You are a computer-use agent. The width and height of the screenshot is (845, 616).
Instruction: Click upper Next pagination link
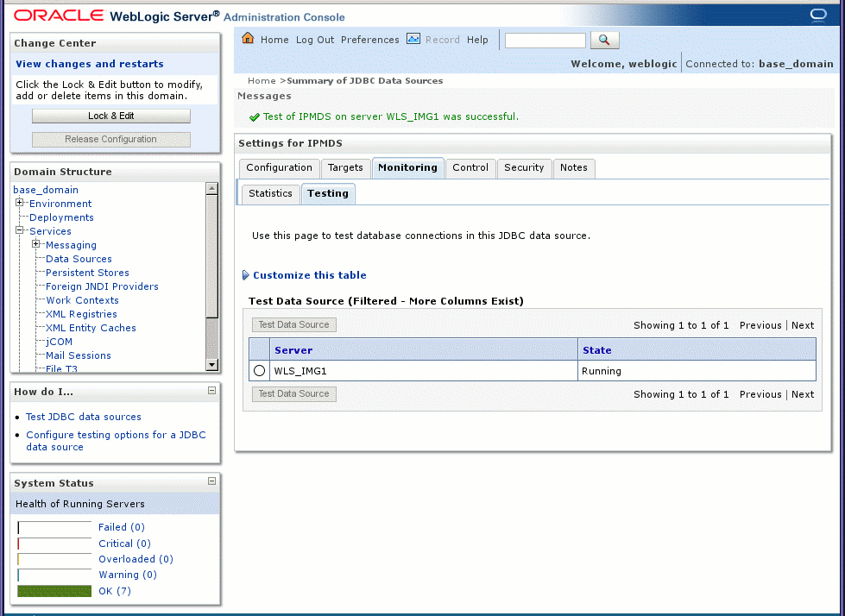point(803,325)
